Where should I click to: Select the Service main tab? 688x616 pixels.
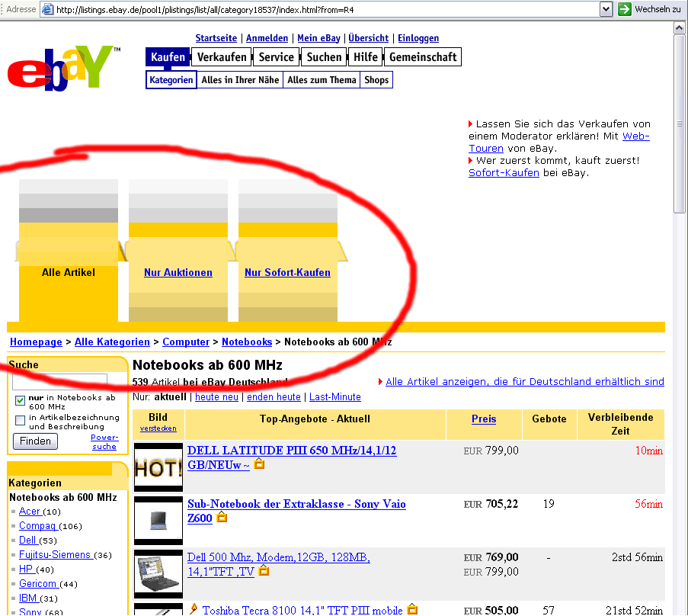276,57
